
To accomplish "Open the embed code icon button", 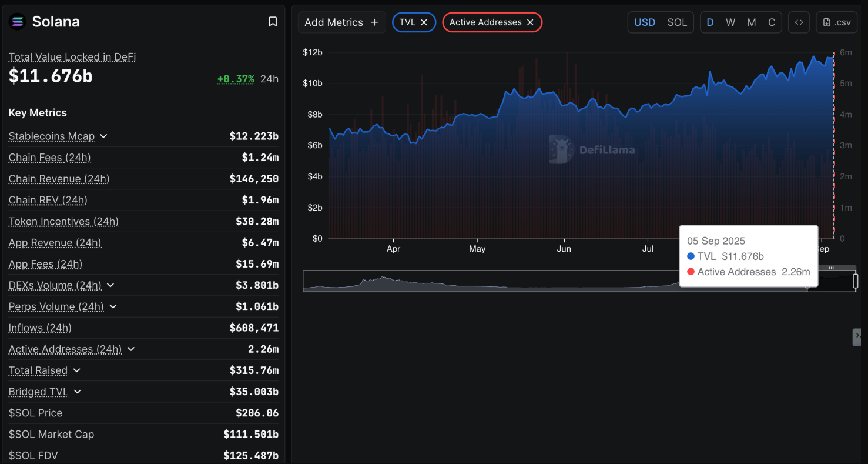I will [x=799, y=22].
